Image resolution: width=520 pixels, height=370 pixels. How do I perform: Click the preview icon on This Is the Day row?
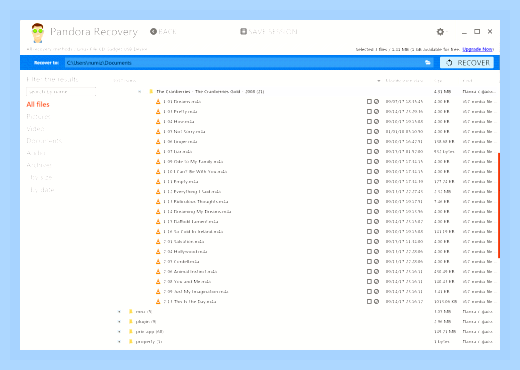376,302
